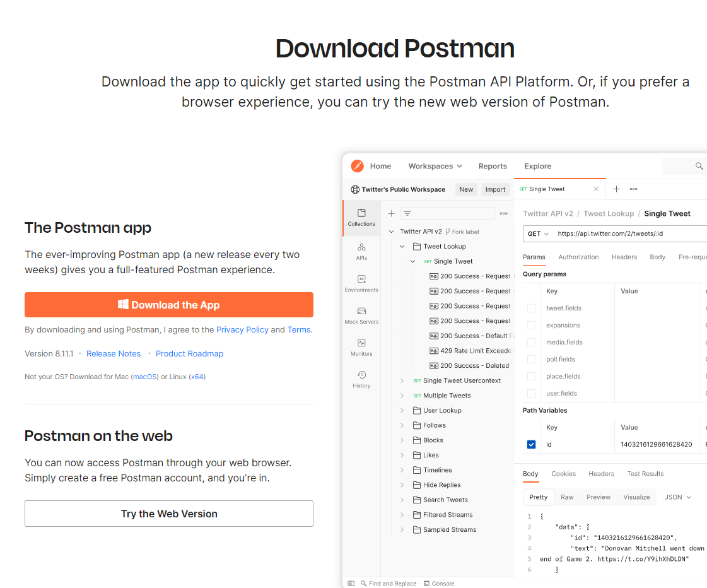Screen dimensions: 707x588
Task: Enable the expansions query param checkbox
Action: click(531, 325)
